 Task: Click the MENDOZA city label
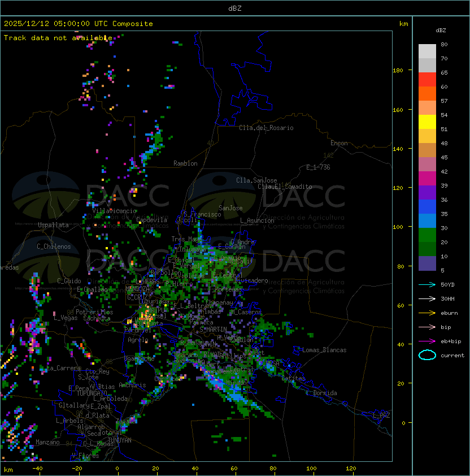tap(137, 288)
